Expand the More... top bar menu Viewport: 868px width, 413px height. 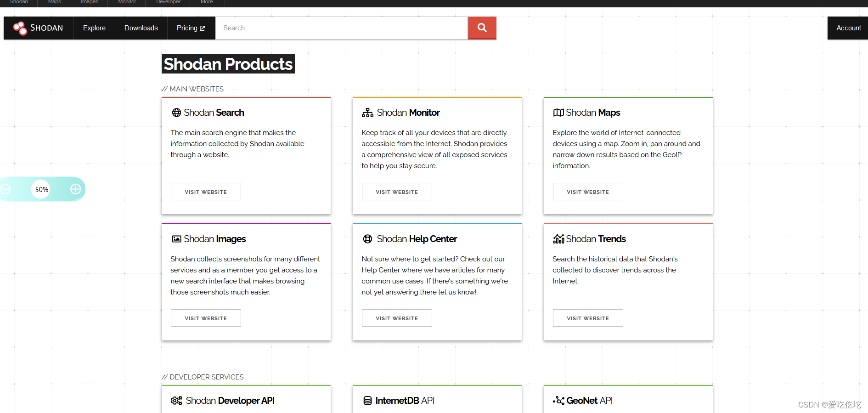pyautogui.click(x=208, y=2)
